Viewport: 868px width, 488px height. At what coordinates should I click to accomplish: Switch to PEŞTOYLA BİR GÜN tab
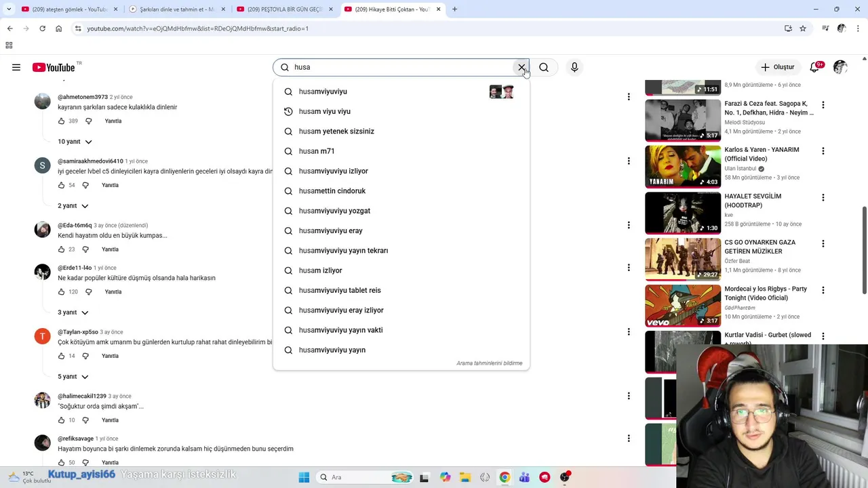[x=285, y=9]
